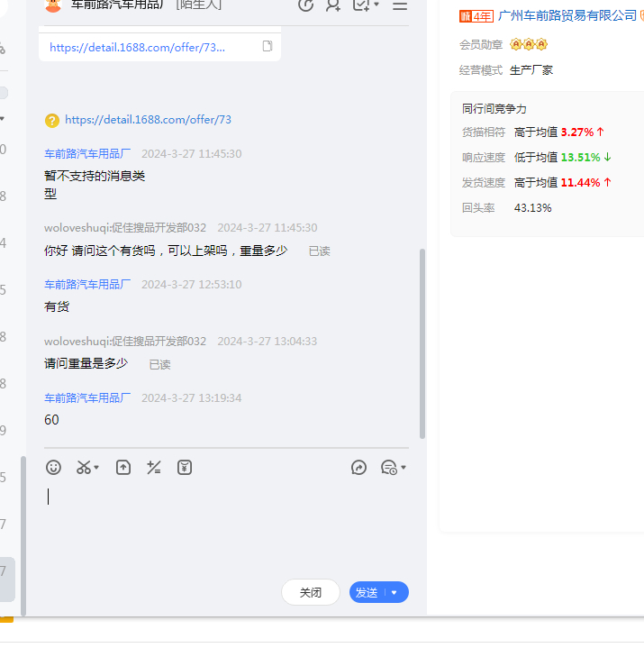
Task: Expand the dropdown beside the header checklist icon
Action: [376, 5]
